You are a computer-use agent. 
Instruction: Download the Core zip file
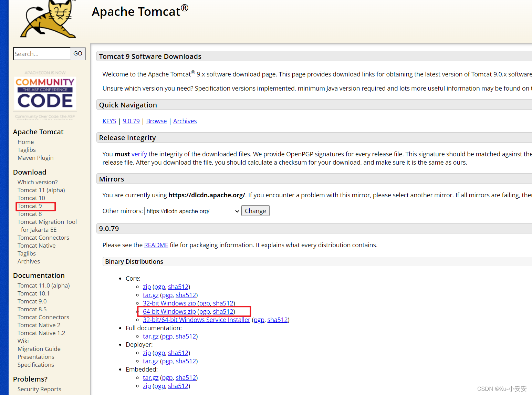click(x=147, y=287)
